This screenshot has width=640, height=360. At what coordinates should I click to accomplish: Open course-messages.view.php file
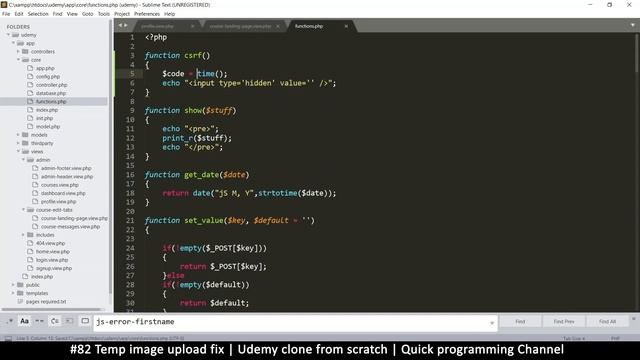[x=70, y=227]
